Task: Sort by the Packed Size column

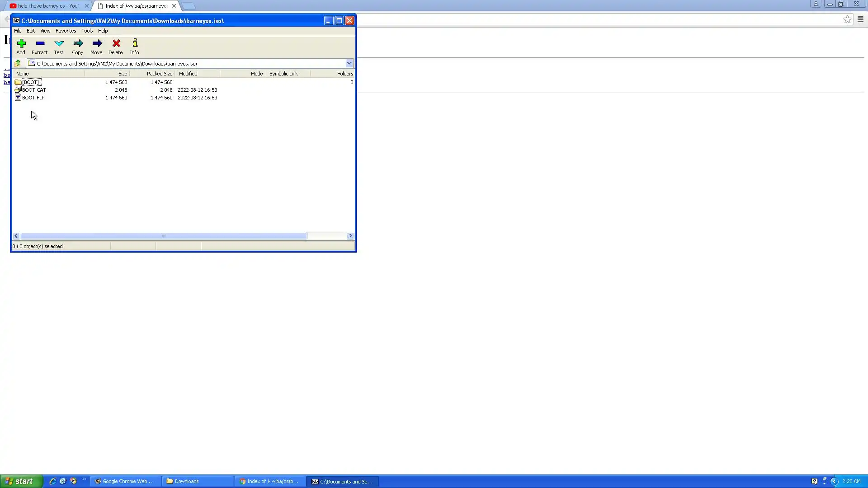Action: click(x=159, y=74)
